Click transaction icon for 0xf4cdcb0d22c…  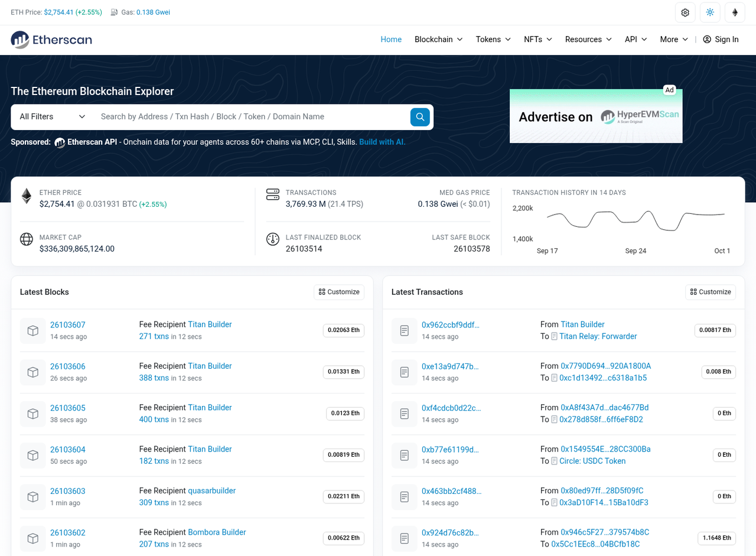405,414
